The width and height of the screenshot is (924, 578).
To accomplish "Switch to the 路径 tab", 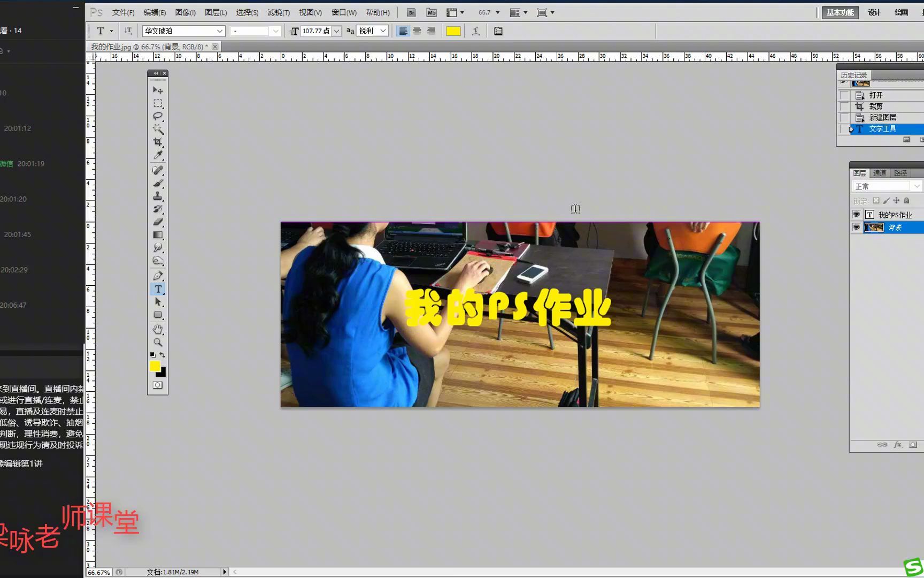I will tap(900, 173).
